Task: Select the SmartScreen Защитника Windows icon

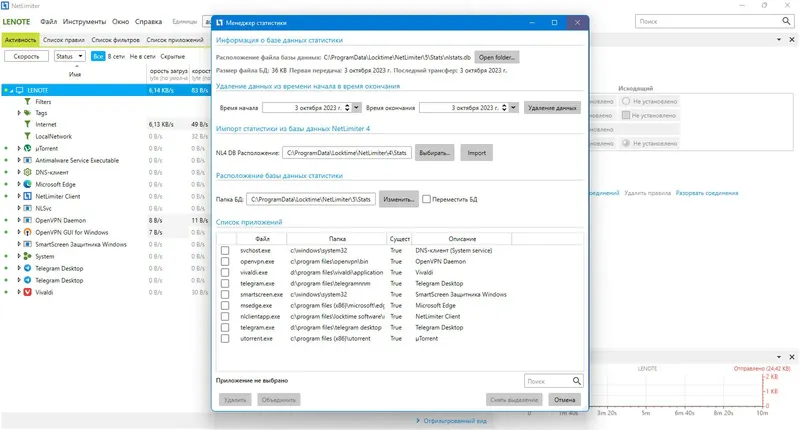Action: coord(28,244)
